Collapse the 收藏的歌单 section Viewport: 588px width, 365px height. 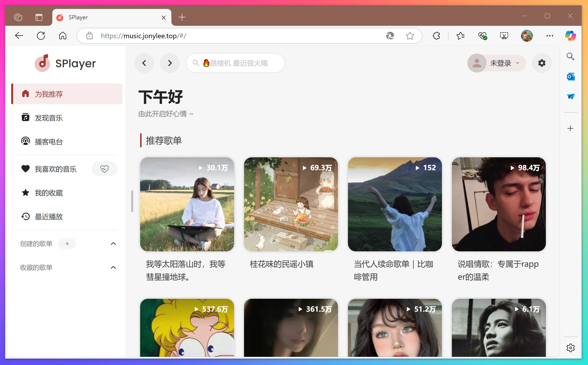113,267
